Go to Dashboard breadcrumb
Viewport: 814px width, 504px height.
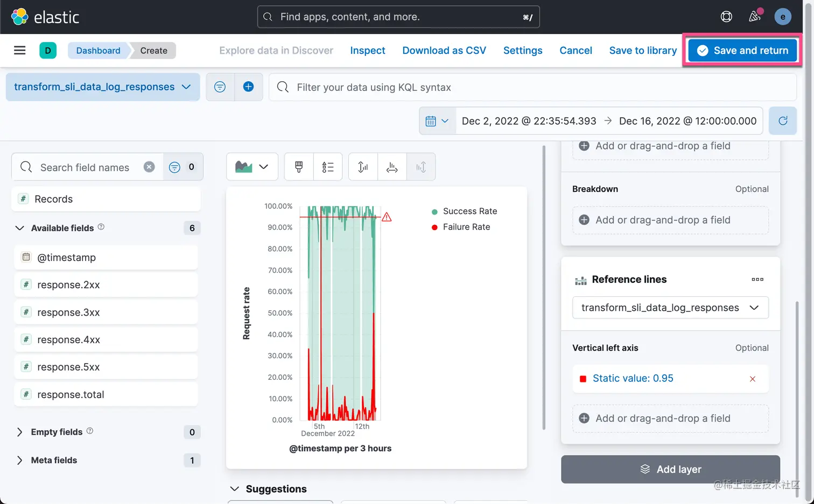pos(98,51)
